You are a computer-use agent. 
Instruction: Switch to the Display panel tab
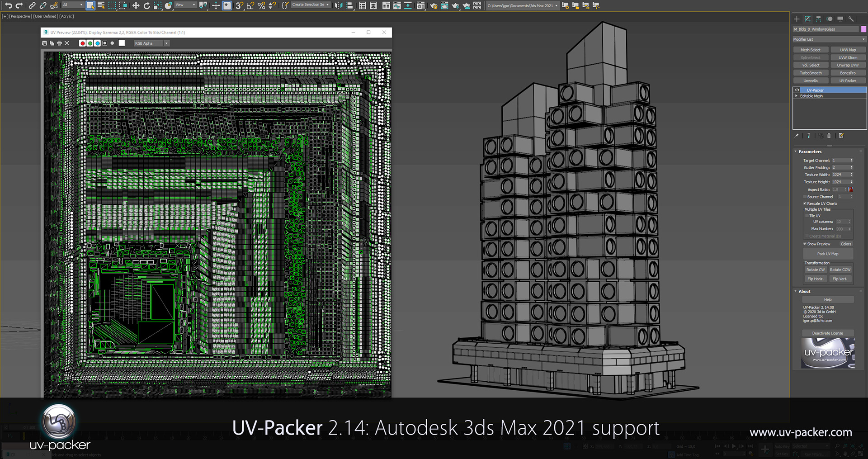click(840, 19)
